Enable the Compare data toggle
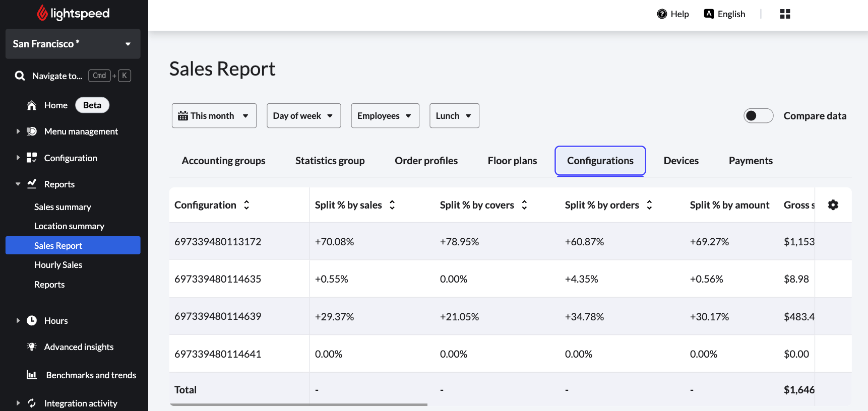This screenshot has height=411, width=868. [758, 116]
